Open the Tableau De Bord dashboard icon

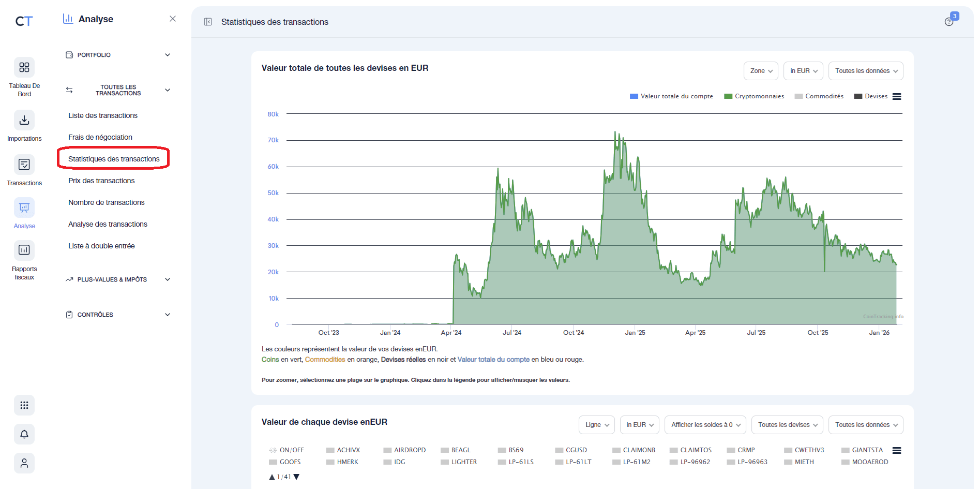click(x=24, y=68)
